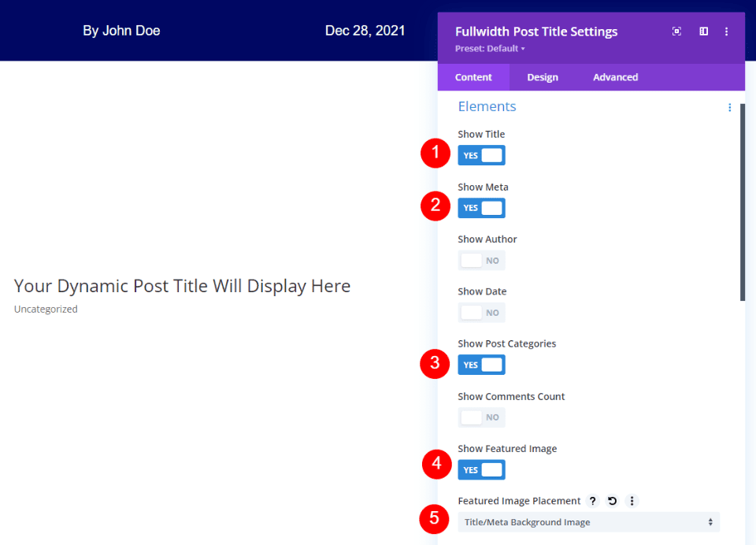
Task: Click the Featured Image Placement help icon
Action: [592, 501]
